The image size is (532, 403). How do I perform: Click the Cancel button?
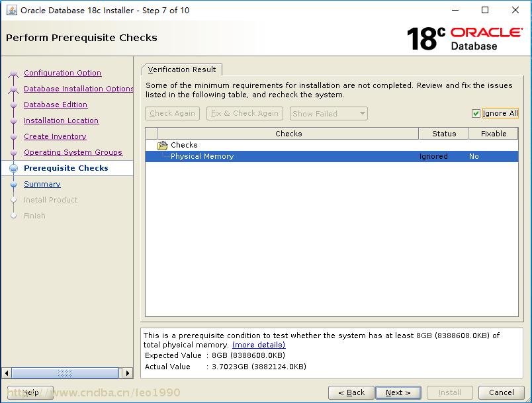[x=501, y=393]
